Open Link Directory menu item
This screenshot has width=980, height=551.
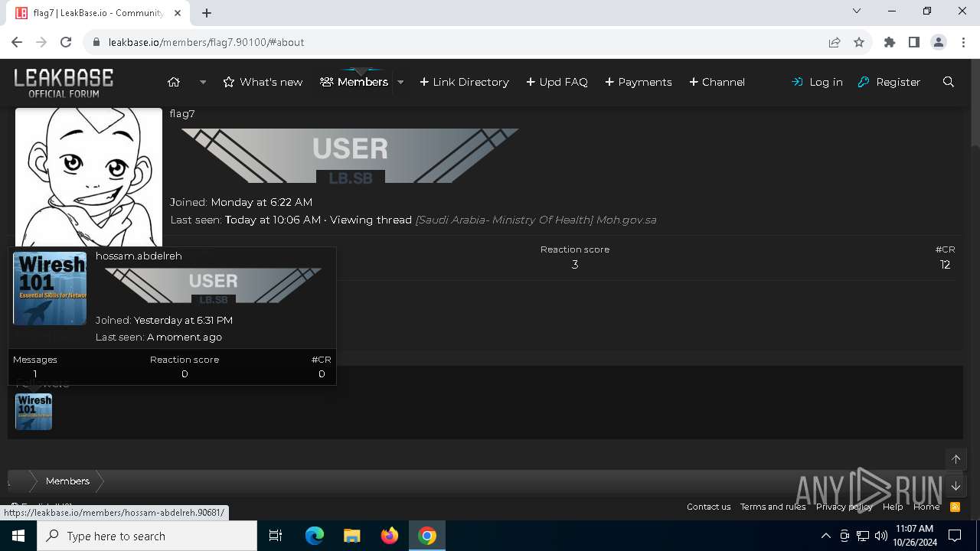[x=464, y=82]
